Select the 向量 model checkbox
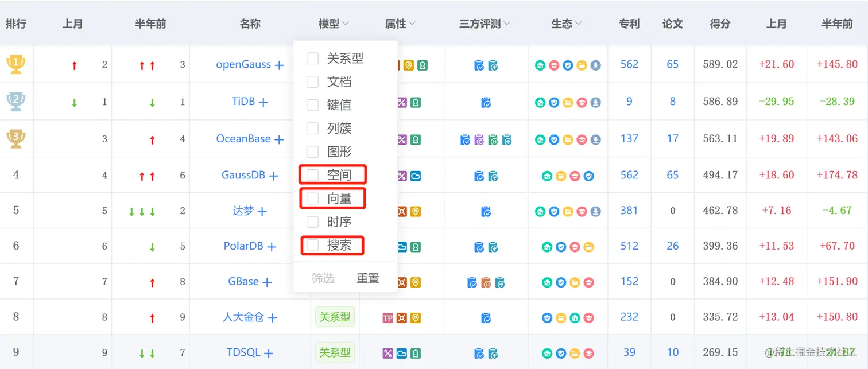This screenshot has height=369, width=868. click(312, 198)
